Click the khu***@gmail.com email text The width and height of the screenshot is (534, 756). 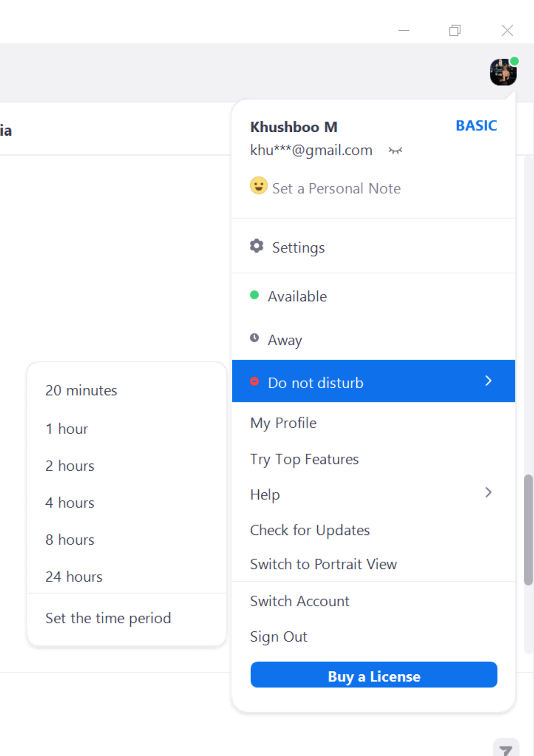pos(311,150)
